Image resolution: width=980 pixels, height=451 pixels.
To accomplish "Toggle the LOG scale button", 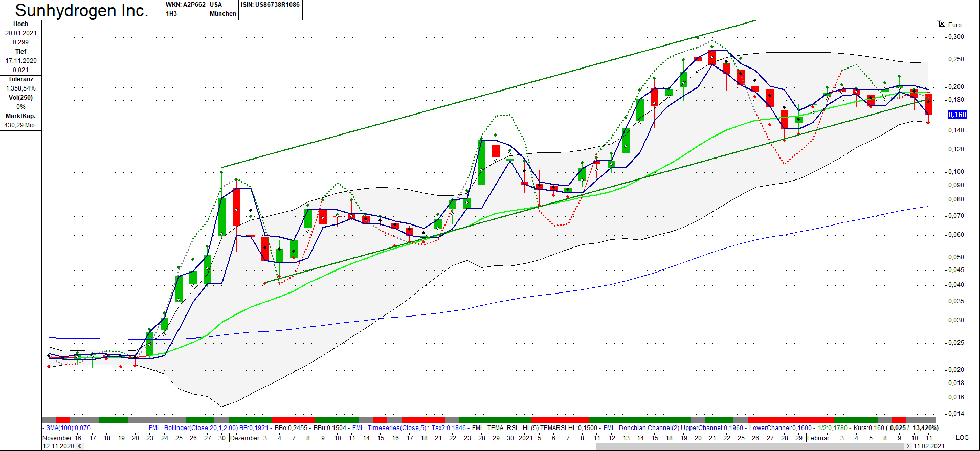I will click(x=962, y=438).
